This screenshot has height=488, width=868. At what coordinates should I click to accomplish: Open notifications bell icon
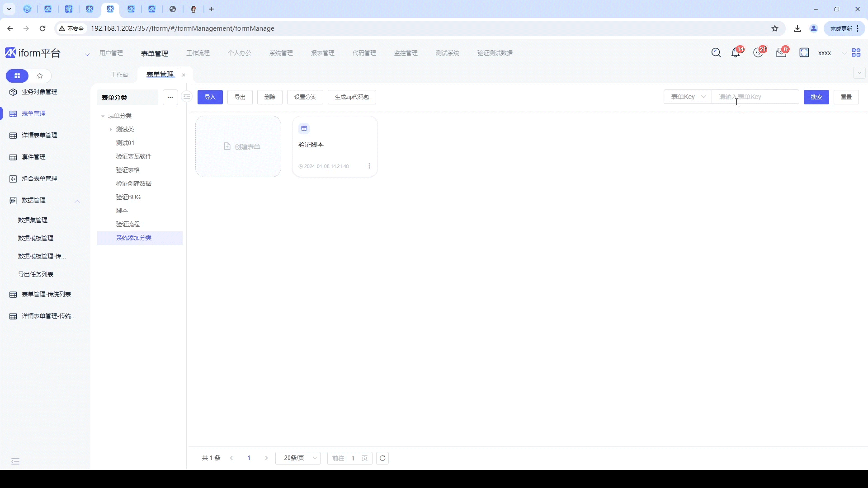[x=736, y=53]
